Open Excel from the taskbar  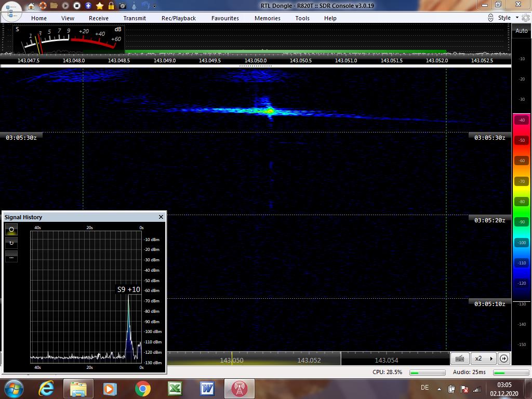175,389
